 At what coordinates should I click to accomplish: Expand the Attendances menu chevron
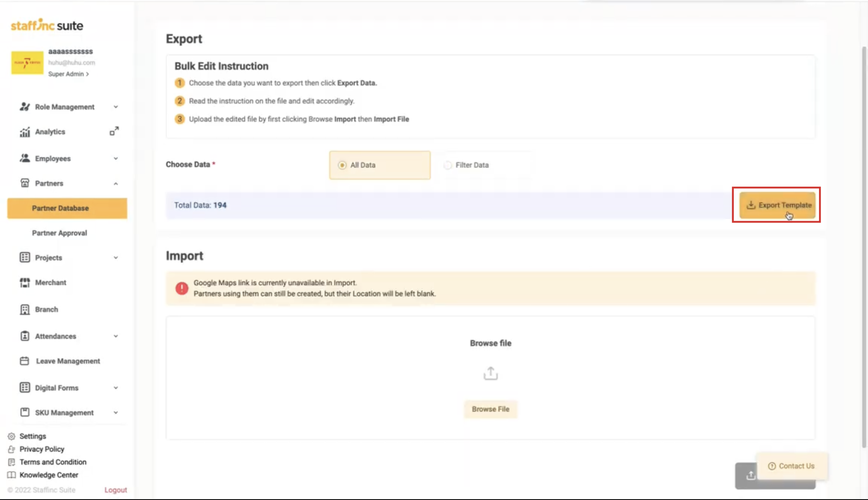click(116, 336)
